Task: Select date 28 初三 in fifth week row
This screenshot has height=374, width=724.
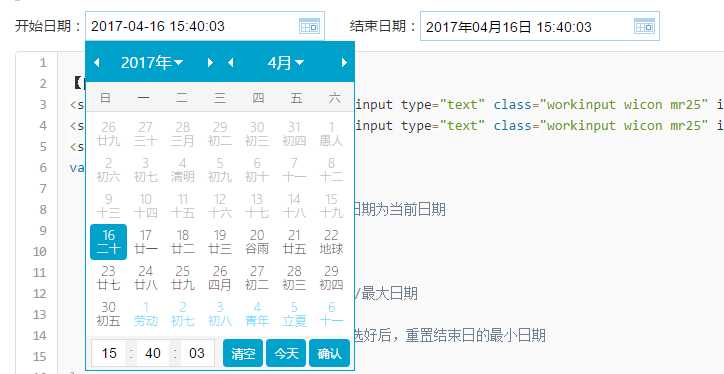Action: pyautogui.click(x=294, y=278)
